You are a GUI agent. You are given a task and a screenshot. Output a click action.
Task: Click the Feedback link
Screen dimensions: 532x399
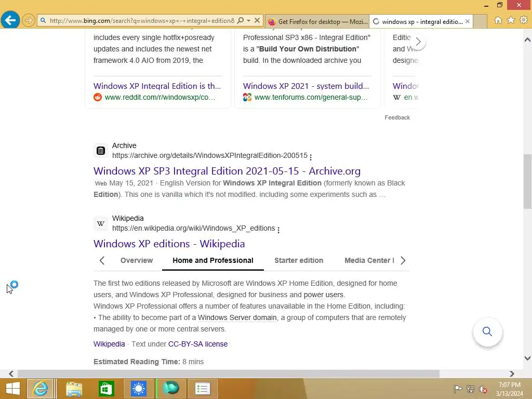(x=397, y=117)
